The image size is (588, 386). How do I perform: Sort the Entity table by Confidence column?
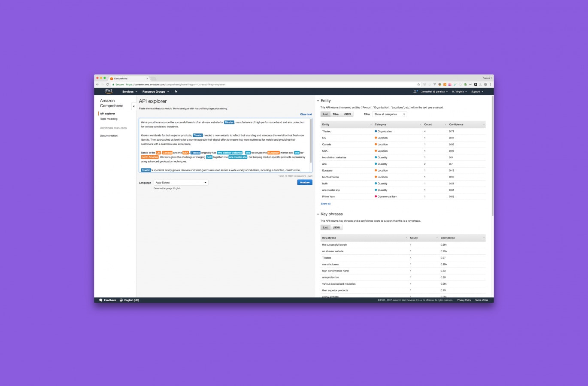tap(467, 124)
